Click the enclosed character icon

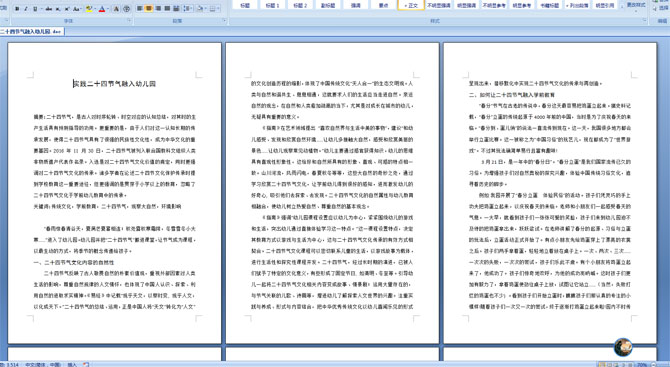126,9
